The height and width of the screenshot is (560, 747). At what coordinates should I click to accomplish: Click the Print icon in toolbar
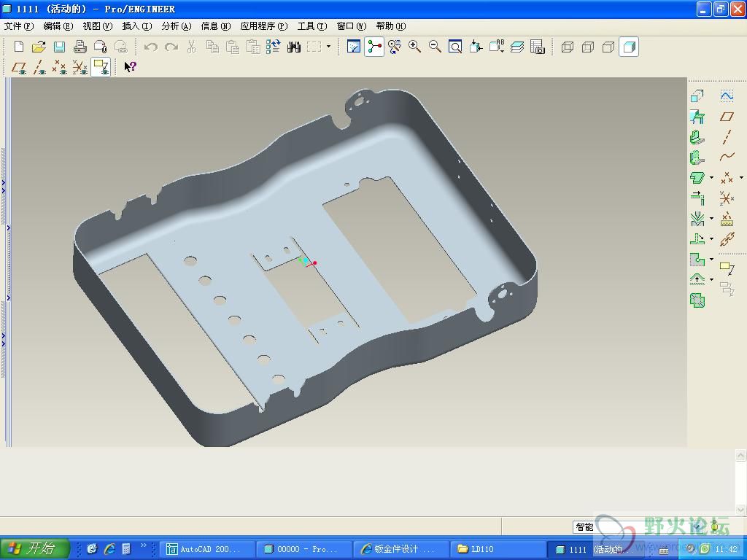(x=80, y=47)
